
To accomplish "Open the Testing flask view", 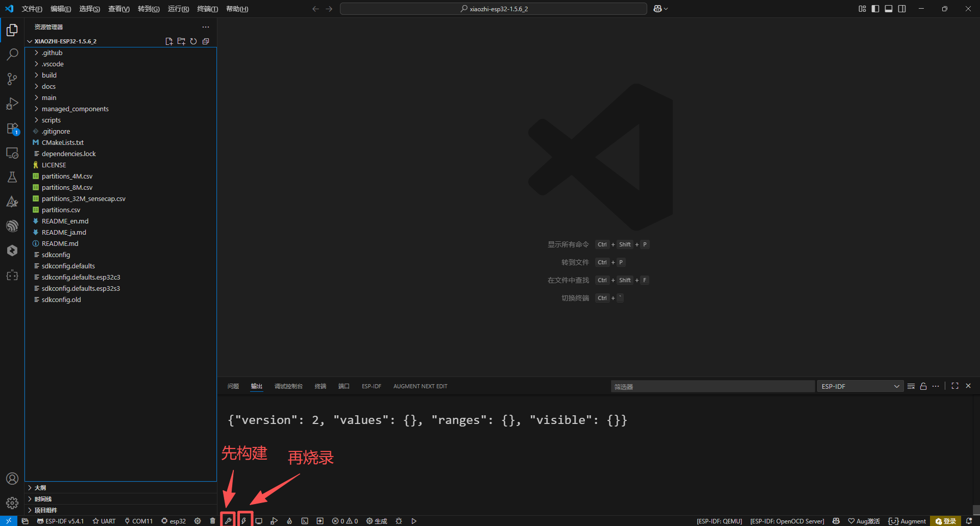I will pos(12,177).
